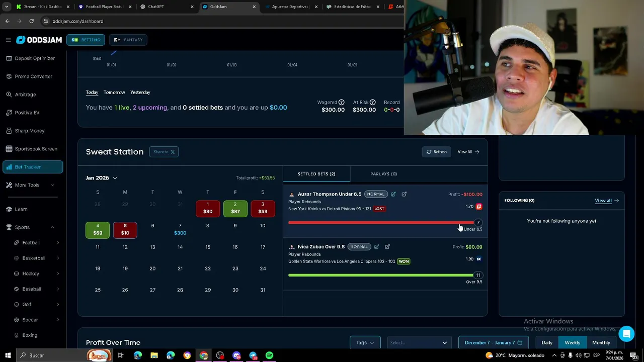Click the Windows Start button
644x362 pixels.
(8, 355)
